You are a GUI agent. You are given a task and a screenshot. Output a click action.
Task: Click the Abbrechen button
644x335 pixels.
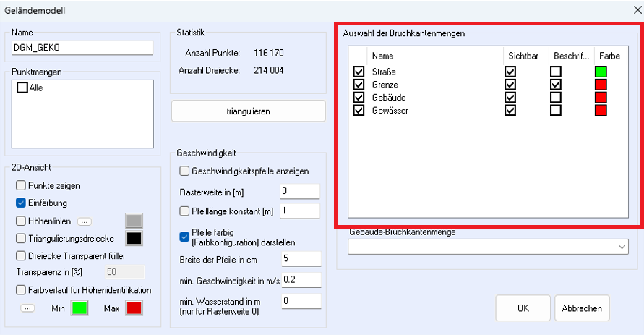click(x=582, y=308)
